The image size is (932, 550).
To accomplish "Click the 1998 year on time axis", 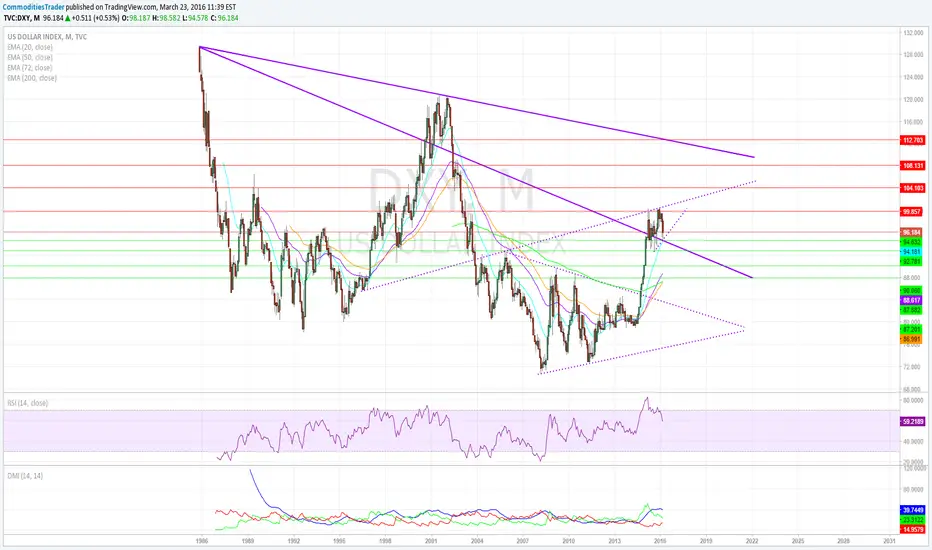I will point(385,541).
